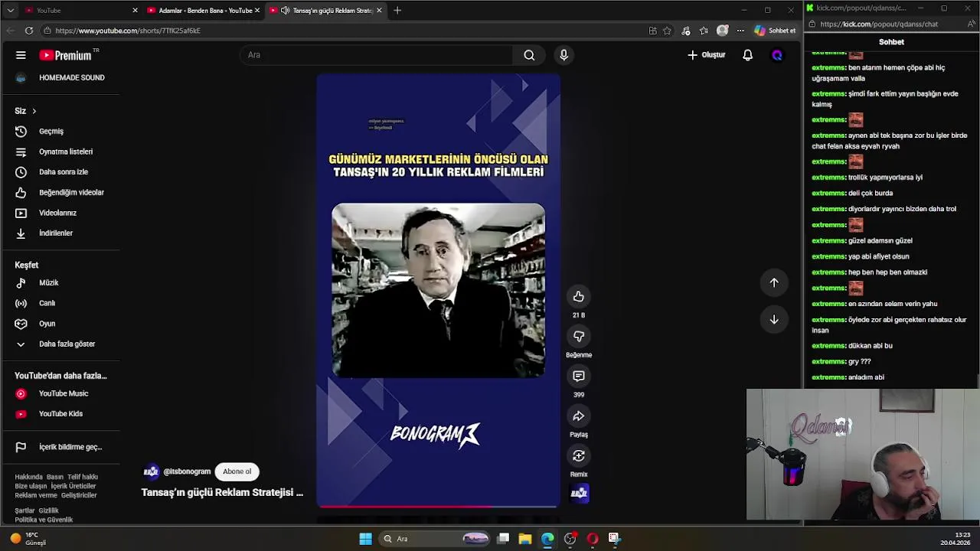Click the taskbar Ara search box
The image size is (980, 551).
tap(435, 539)
